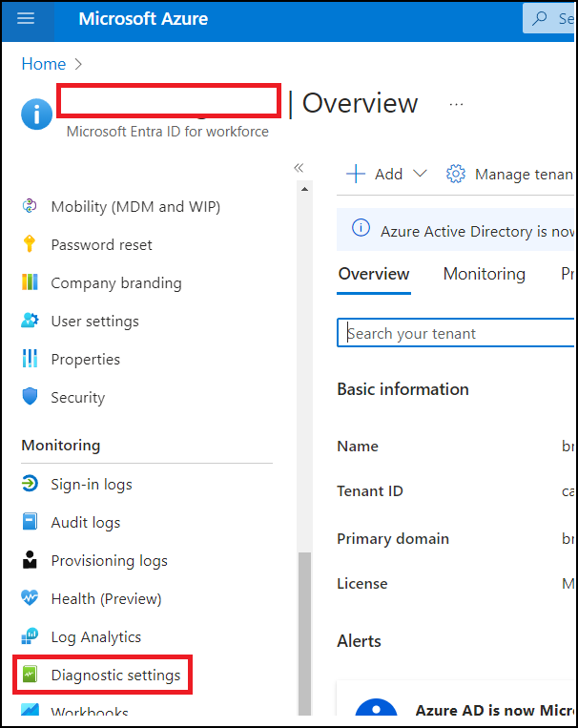The width and height of the screenshot is (578, 728).
Task: Open the ellipsis more options menu
Action: point(456,103)
